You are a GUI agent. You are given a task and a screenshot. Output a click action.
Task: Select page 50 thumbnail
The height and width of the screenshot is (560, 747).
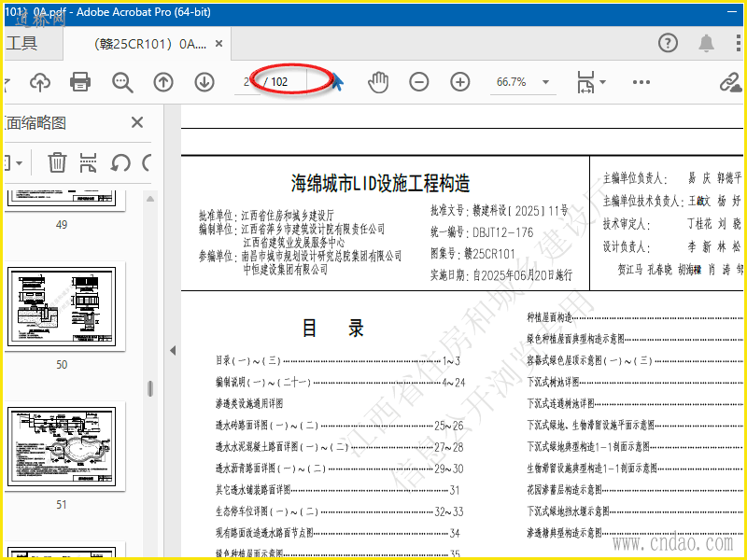62,306
